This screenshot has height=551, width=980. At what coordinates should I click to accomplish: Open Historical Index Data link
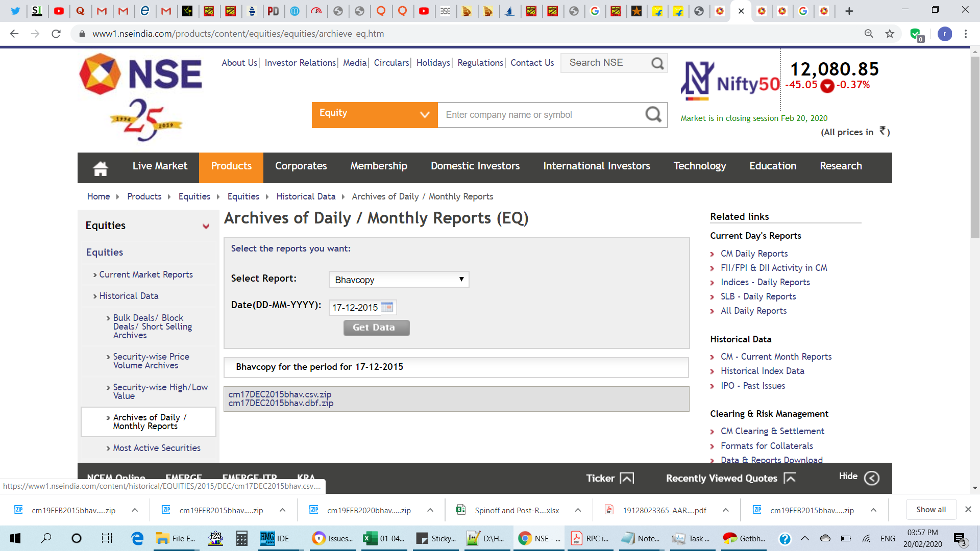[762, 371]
